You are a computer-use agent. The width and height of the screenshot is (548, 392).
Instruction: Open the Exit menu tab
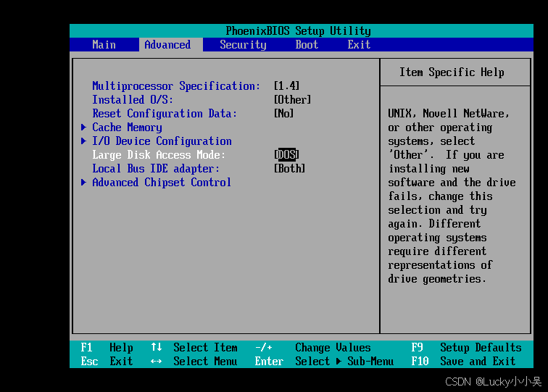pyautogui.click(x=359, y=45)
